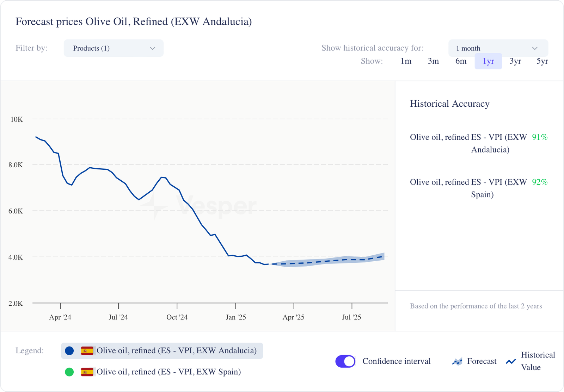Choose the 3yr time range
564x392 pixels.
(515, 61)
